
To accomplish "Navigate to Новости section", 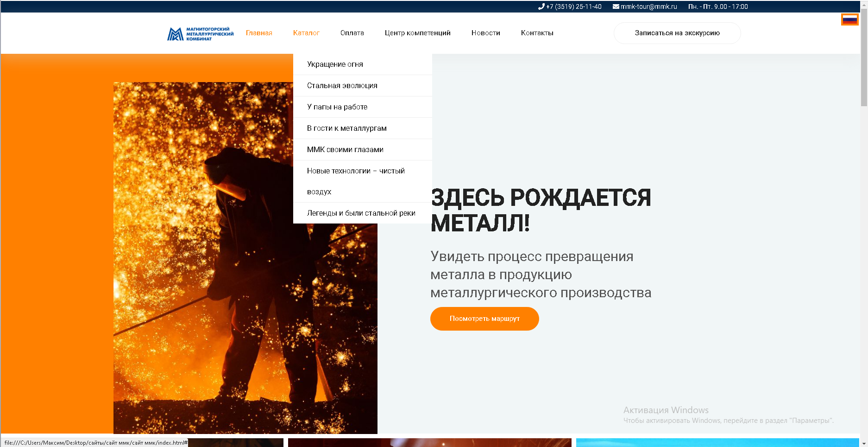I will pyautogui.click(x=485, y=33).
